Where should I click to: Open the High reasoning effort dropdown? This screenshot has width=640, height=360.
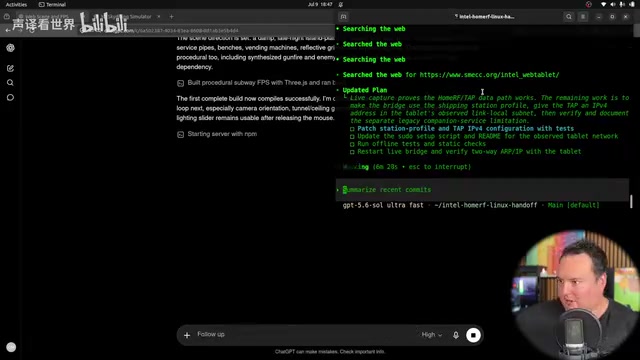click(431, 335)
